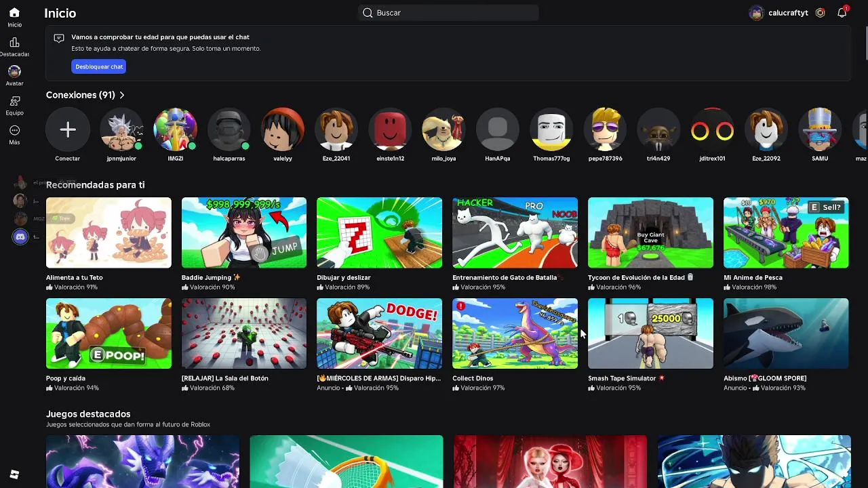Open badminton racket featured game banner
The image size is (868, 488).
click(347, 462)
